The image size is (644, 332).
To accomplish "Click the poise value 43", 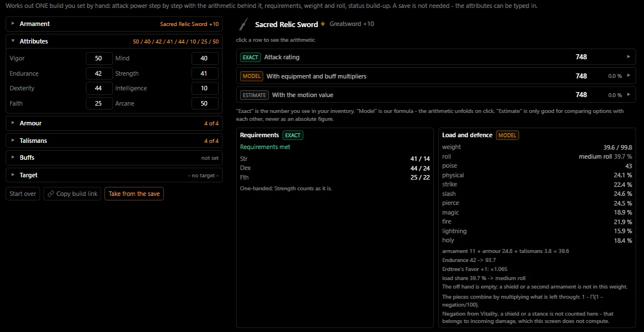I will coord(628,166).
